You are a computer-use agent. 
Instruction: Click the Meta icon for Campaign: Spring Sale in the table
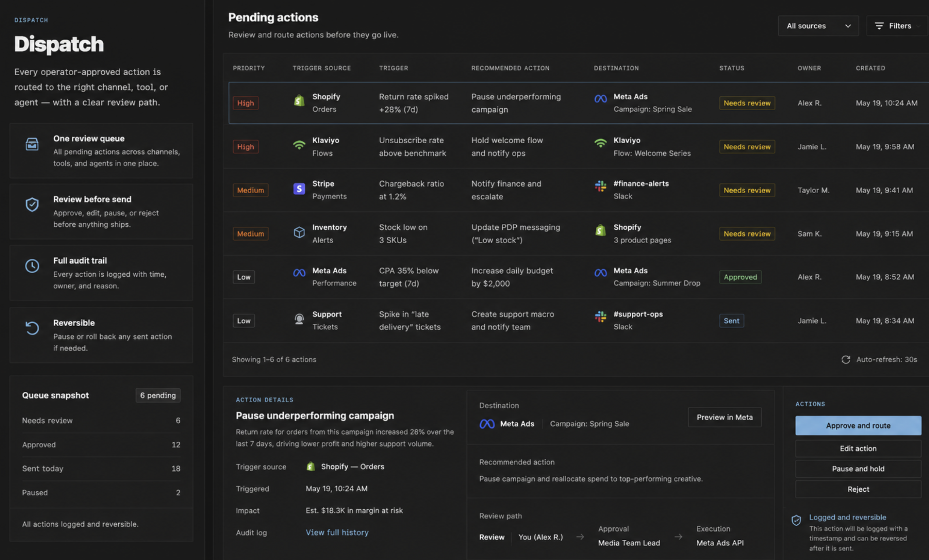(600, 99)
